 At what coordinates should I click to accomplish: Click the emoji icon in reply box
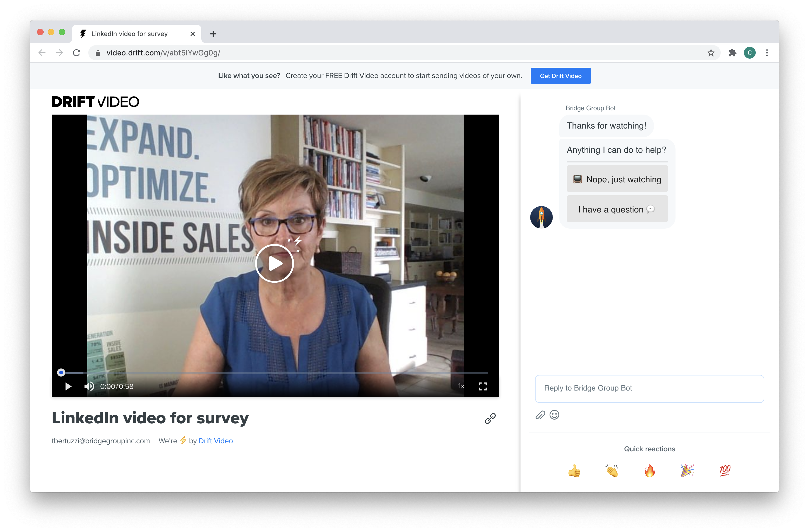click(554, 414)
